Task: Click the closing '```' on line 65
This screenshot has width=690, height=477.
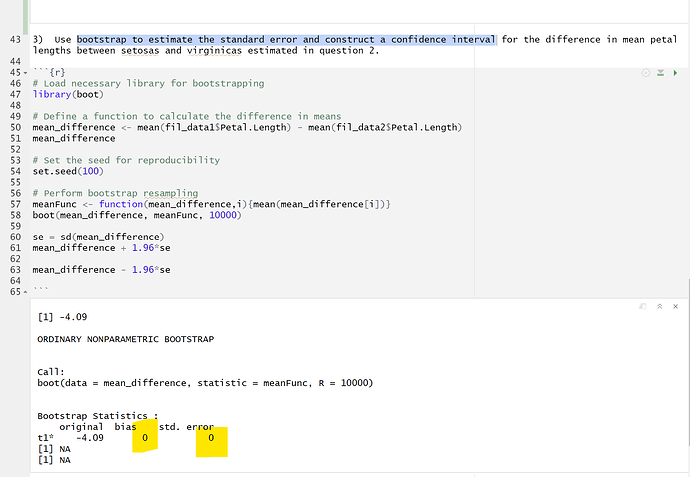Action: click(x=40, y=290)
